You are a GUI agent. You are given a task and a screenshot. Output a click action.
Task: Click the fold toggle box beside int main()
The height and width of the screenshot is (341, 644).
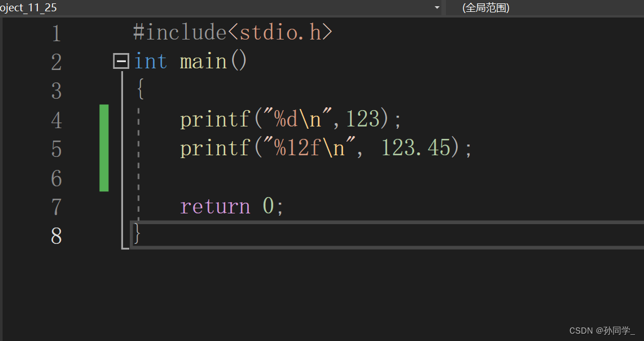click(120, 60)
